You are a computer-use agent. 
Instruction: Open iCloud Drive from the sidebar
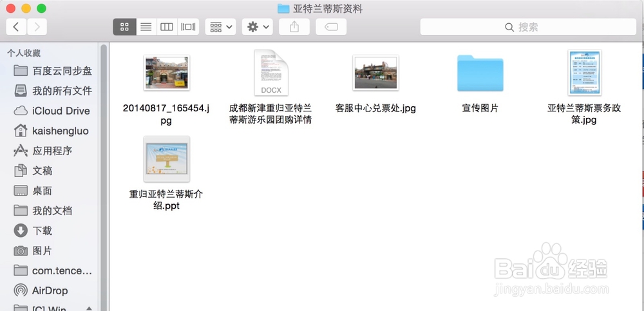tap(53, 111)
